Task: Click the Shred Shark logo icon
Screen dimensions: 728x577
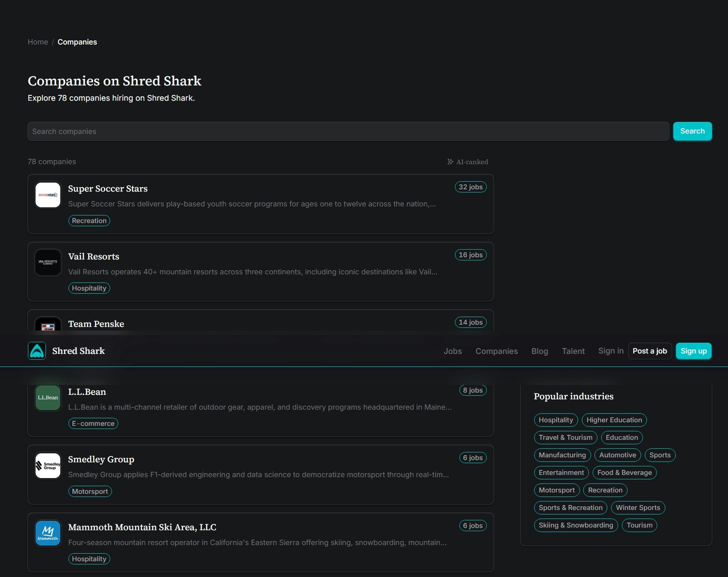Action: 37,351
